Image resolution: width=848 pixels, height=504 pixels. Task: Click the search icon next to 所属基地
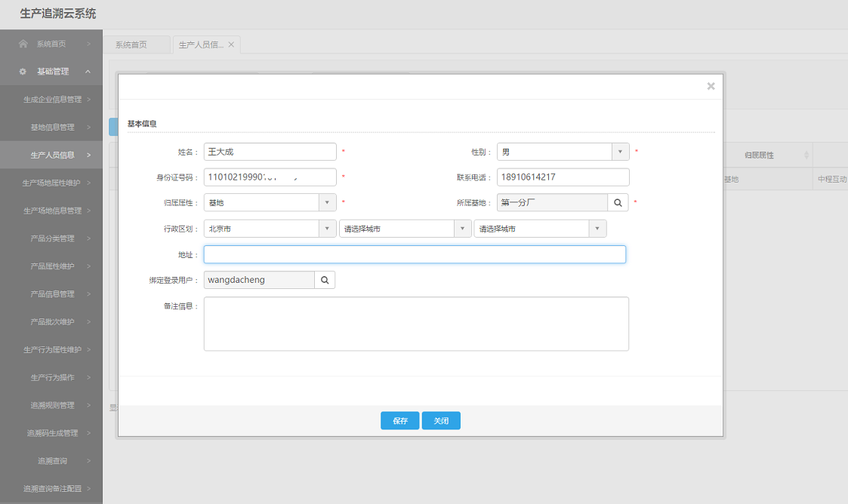coord(618,202)
